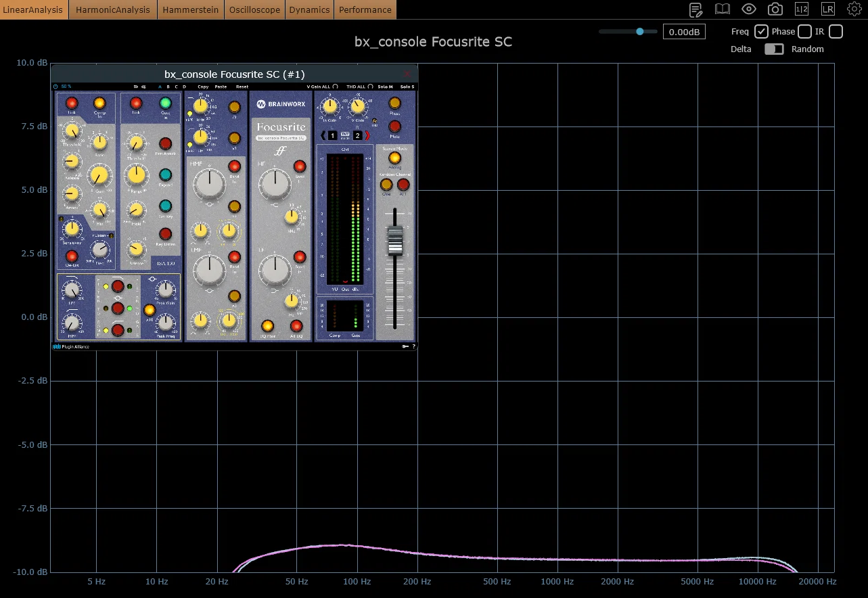Click the Plugin Alliance logo
Screen dimensions: 868x598
click(x=71, y=346)
